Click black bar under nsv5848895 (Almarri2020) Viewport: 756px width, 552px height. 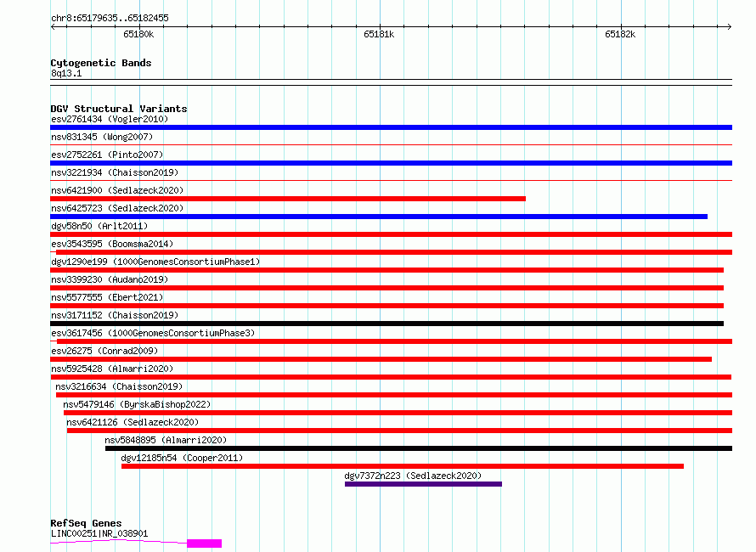[419, 448]
